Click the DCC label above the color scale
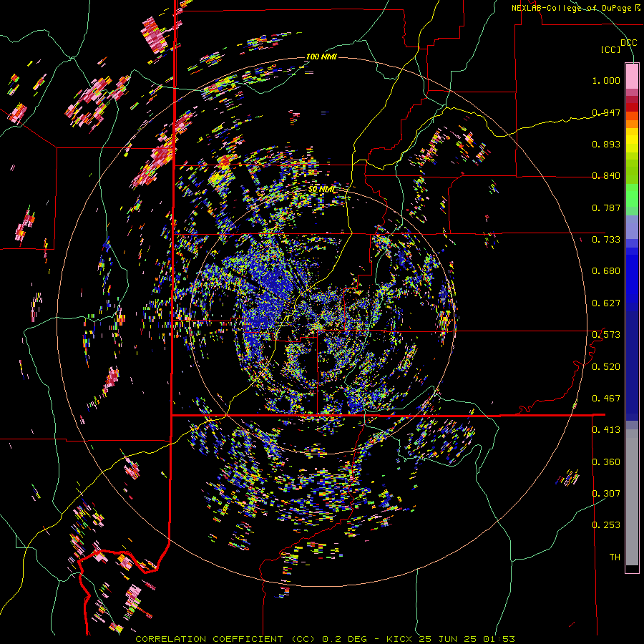The height and width of the screenshot is (644, 644). [x=629, y=42]
